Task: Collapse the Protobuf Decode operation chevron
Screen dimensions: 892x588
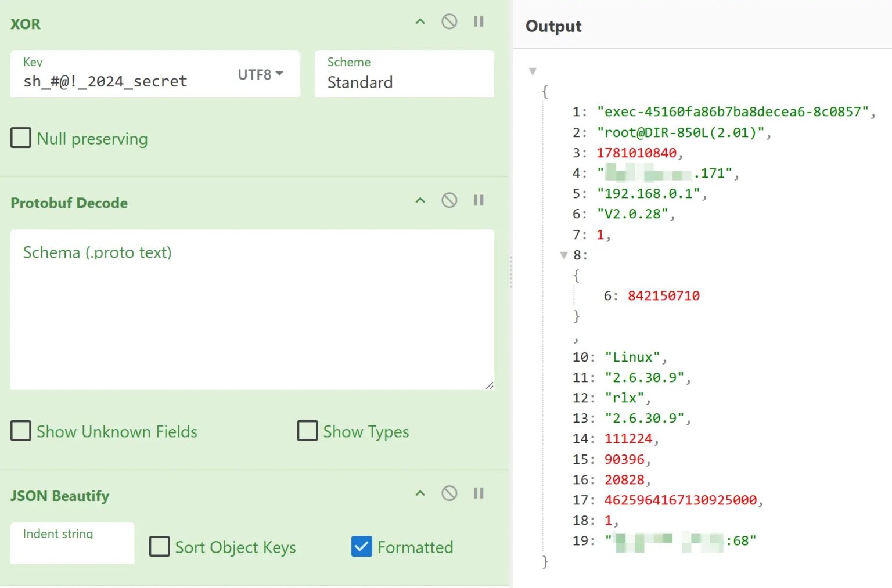Action: tap(420, 201)
